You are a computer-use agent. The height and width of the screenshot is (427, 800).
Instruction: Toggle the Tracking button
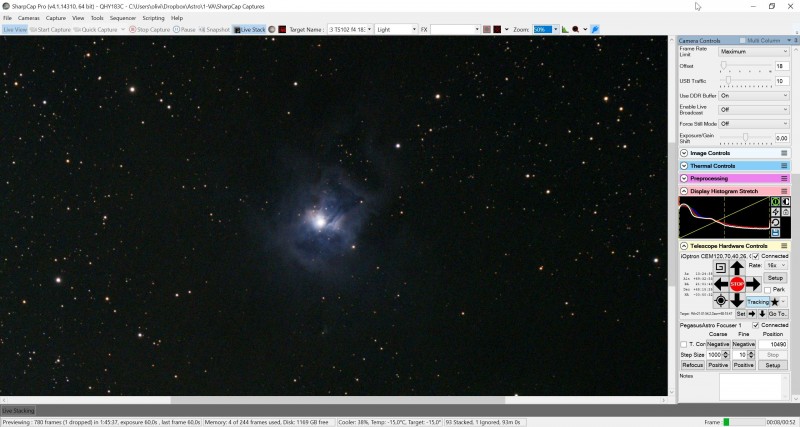tap(758, 302)
